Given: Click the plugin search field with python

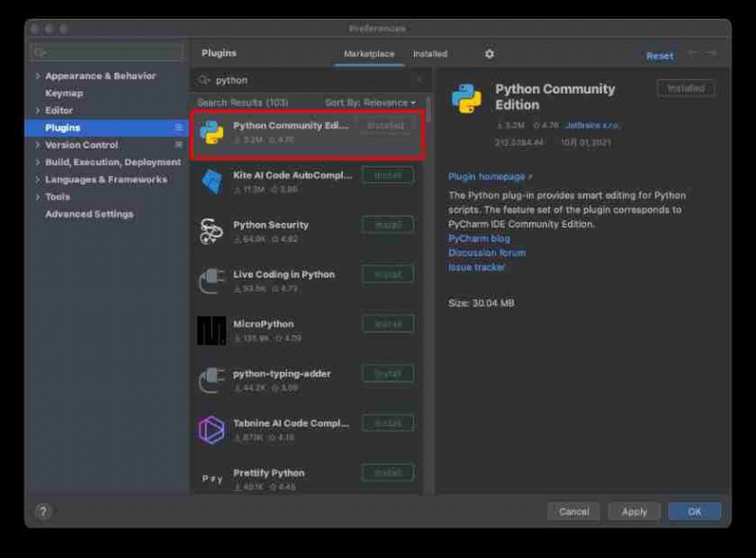Looking at the screenshot, I should click(311, 80).
